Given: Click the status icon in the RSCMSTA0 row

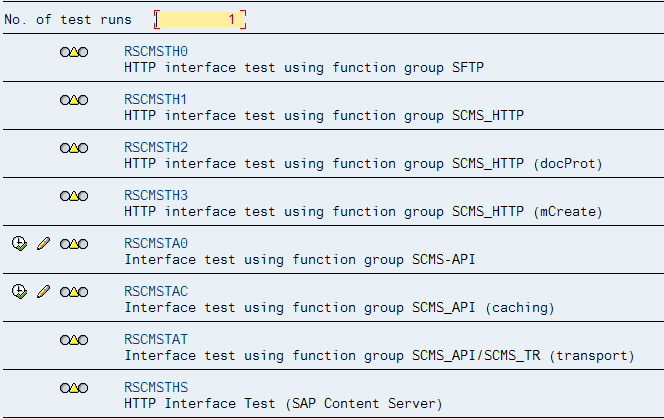Looking at the screenshot, I should tap(74, 244).
